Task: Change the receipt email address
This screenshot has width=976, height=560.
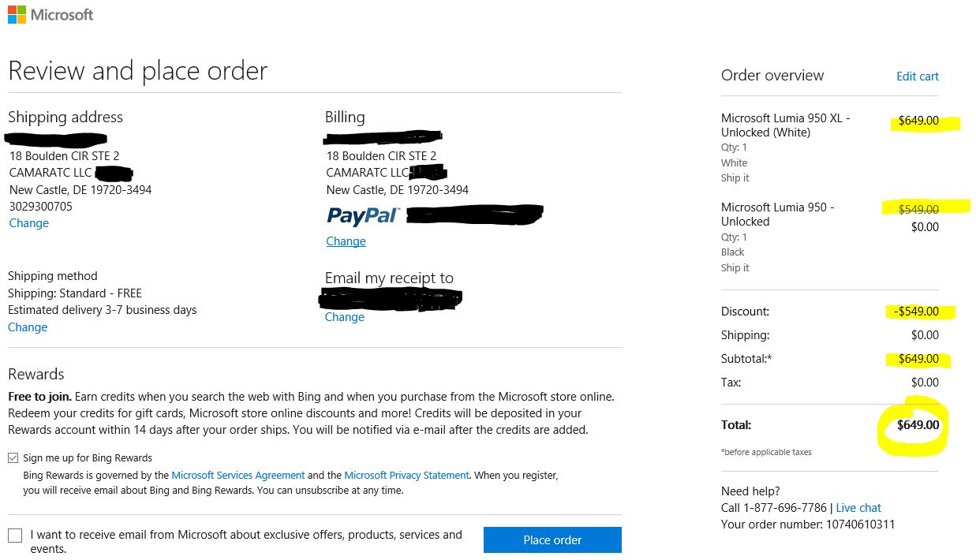Action: 344,317
